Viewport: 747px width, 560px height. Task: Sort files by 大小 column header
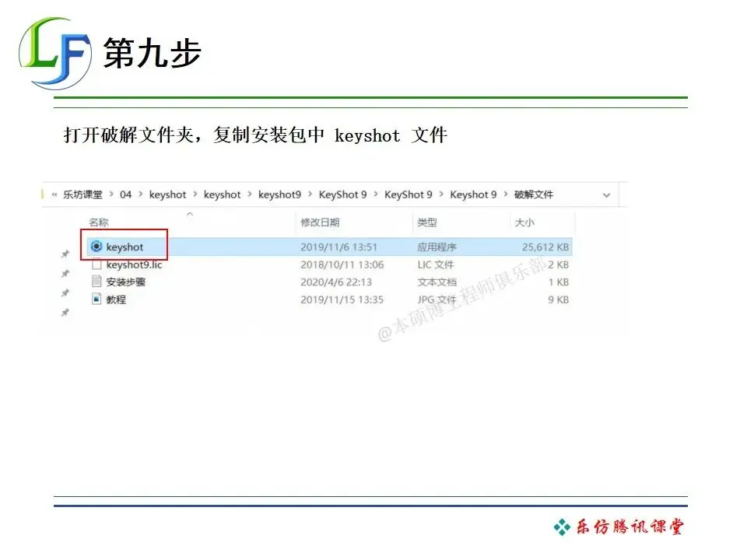point(524,222)
